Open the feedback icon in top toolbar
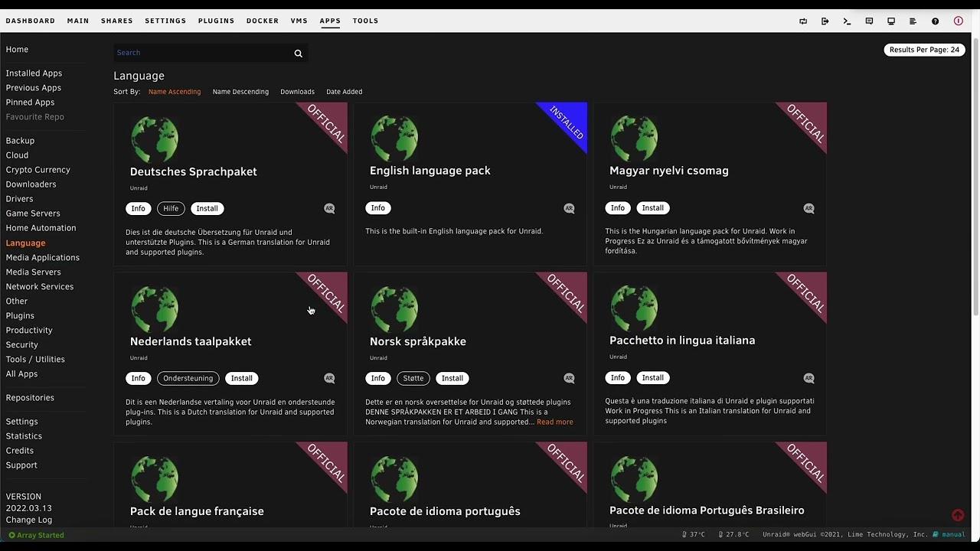Screen dimensions: 980x551 [x=869, y=21]
